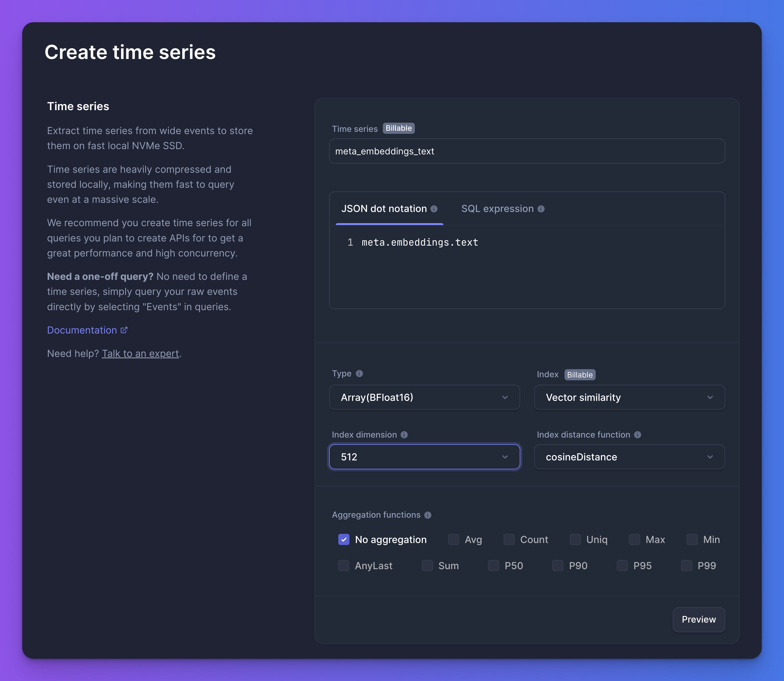Open the Index dimension info tooltip
The image size is (784, 681).
(x=404, y=435)
